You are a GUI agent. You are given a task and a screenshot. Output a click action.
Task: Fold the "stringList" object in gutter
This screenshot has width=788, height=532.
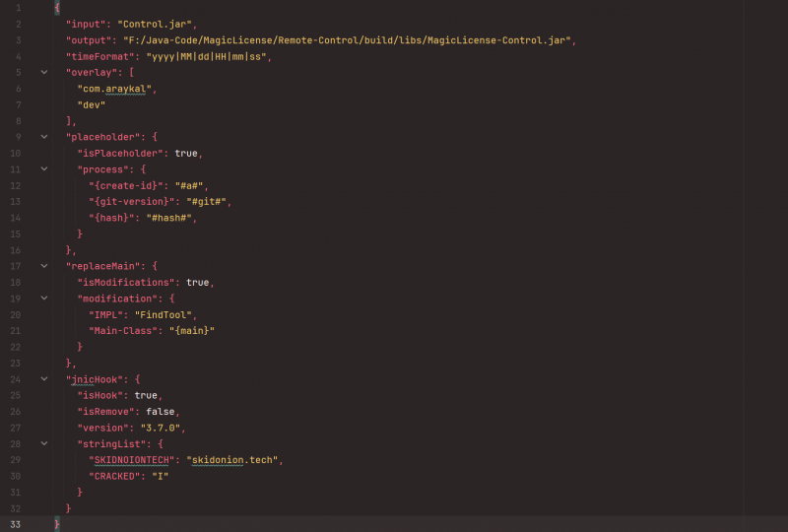(43, 443)
